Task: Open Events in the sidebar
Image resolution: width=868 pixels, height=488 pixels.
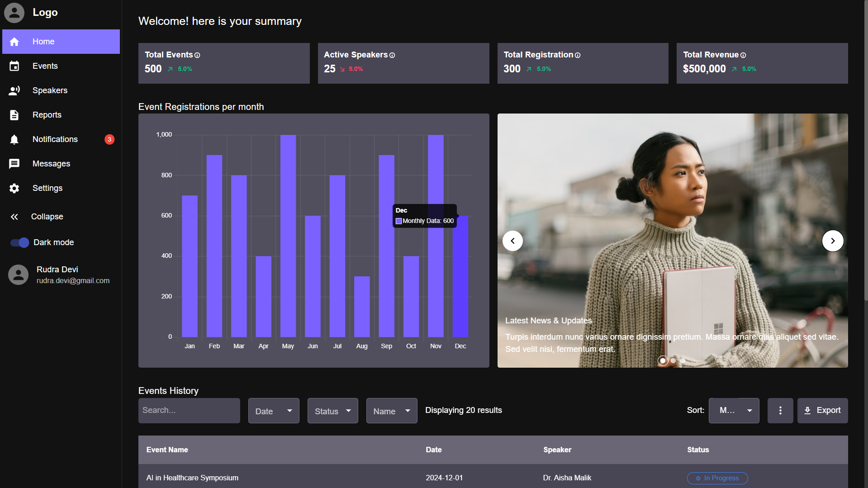Action: coord(45,66)
